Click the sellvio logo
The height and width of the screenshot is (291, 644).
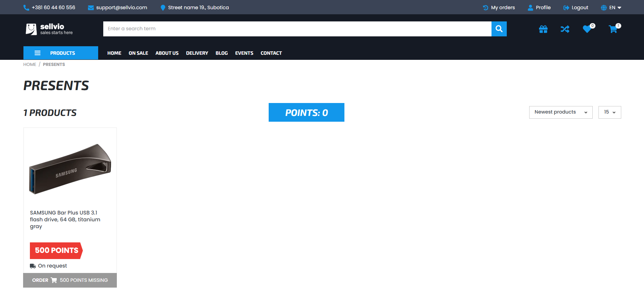[49, 29]
